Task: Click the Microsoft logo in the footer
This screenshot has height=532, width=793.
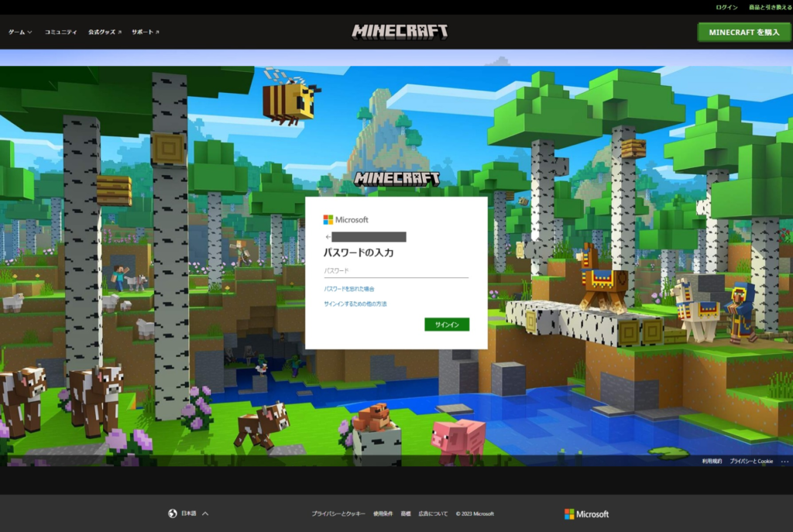Action: (x=587, y=513)
